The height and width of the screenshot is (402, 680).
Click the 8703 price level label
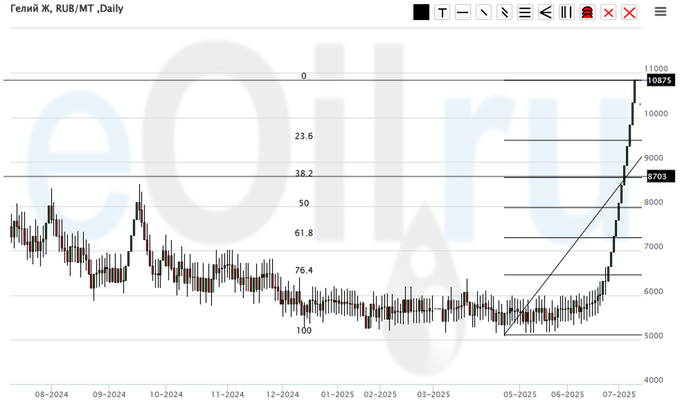[x=657, y=175]
